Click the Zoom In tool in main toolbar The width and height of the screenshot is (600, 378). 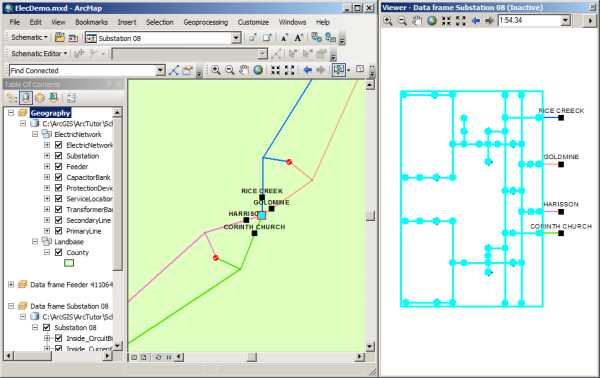click(216, 70)
